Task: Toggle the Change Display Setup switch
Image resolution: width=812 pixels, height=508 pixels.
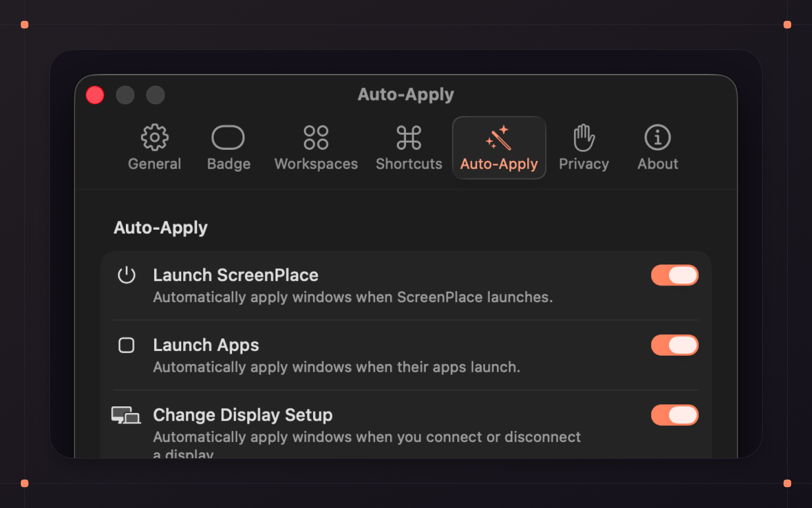Action: 674,415
